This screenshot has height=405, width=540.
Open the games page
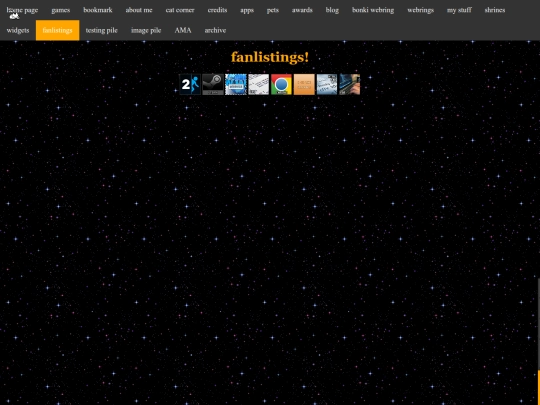61,10
